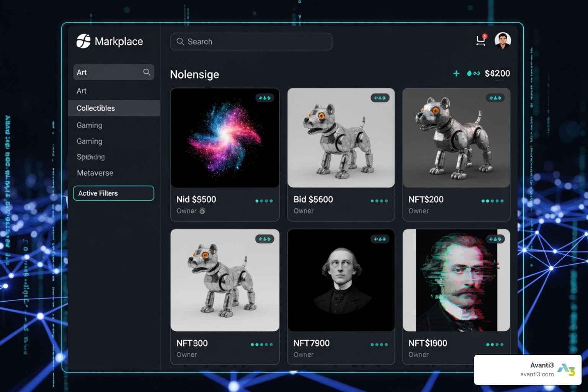The height and width of the screenshot is (392, 588).
Task: Open dots menu on NFT$200 card
Action: click(492, 201)
